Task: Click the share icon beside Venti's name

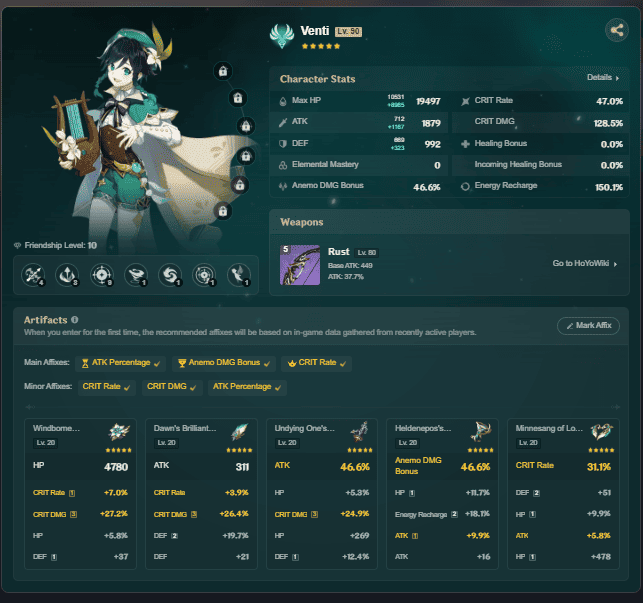Action: (617, 30)
